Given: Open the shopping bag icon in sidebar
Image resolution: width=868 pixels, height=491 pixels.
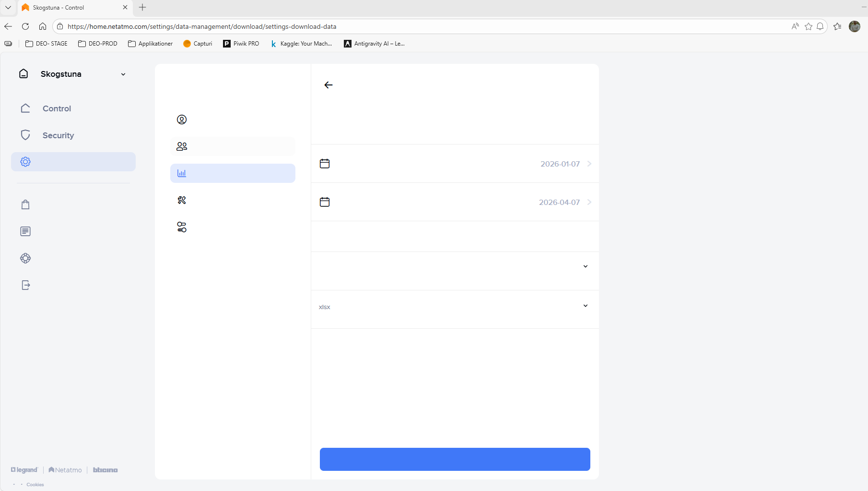Looking at the screenshot, I should [25, 205].
